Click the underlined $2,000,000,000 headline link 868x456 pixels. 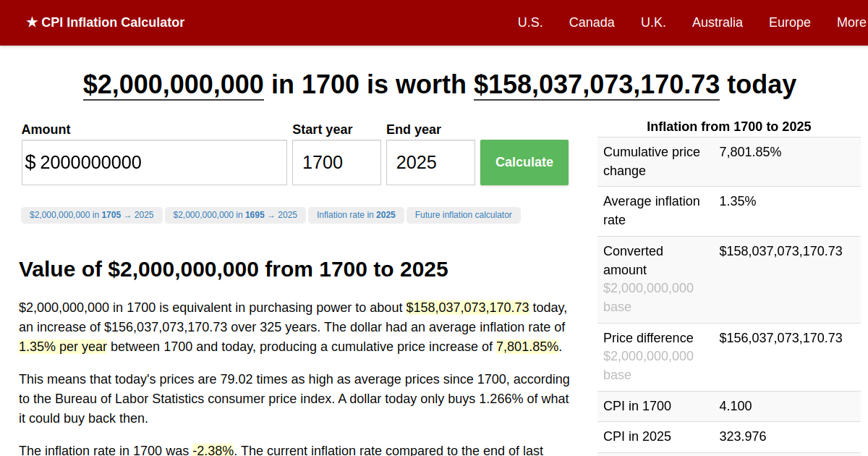click(173, 85)
